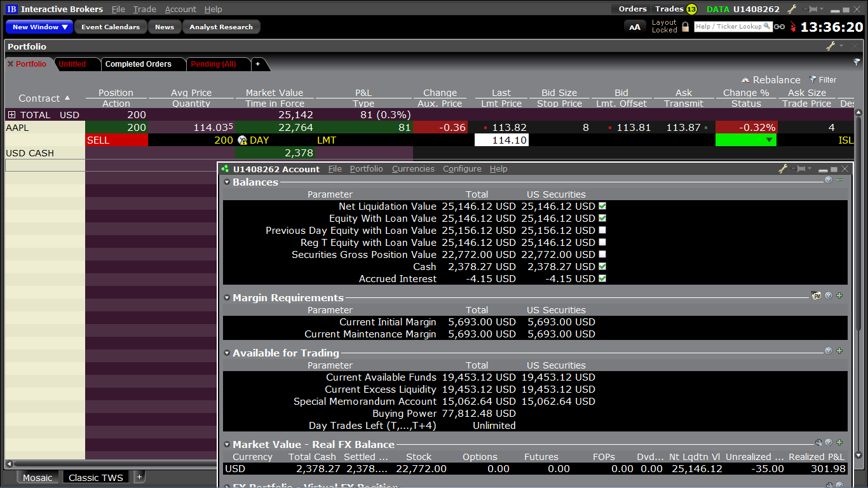Toggle Securities Gross Position Value checkbox

point(602,255)
